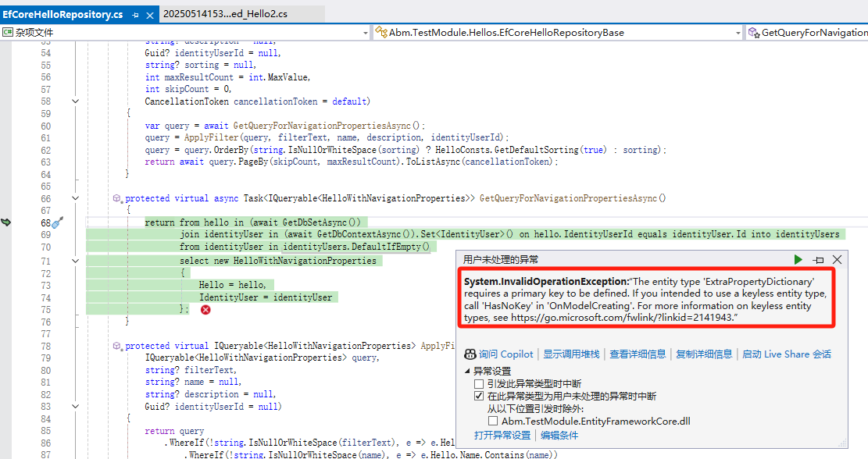Pin the unhandled exception popup

pos(818,259)
